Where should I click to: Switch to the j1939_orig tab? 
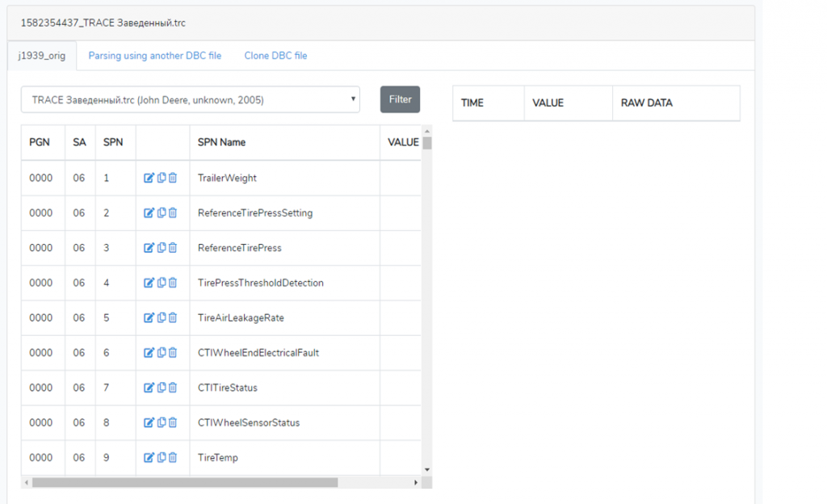pos(42,56)
